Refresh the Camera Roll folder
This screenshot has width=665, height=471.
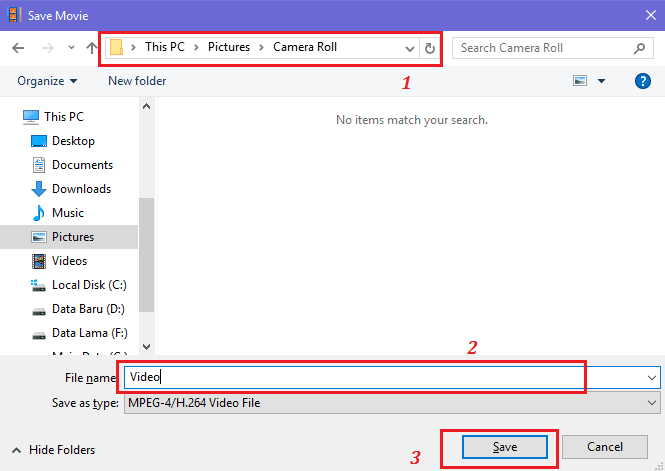coord(430,48)
